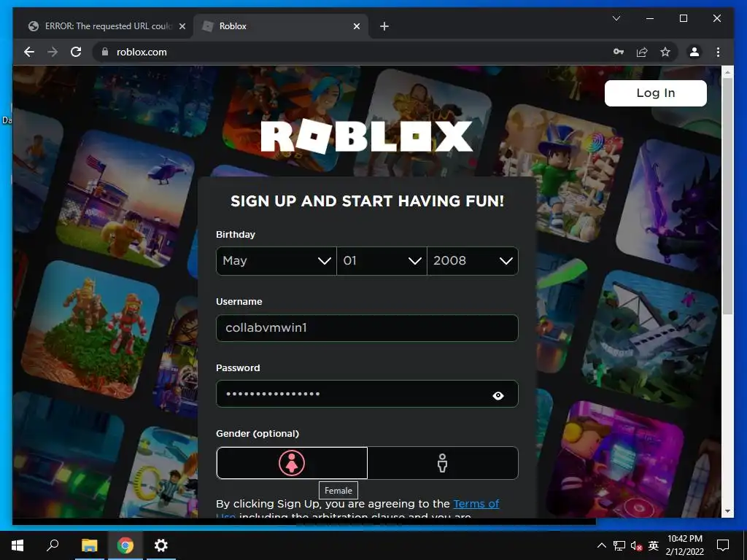The width and height of the screenshot is (747, 560).
Task: Open the network tray icon
Action: tap(619, 545)
